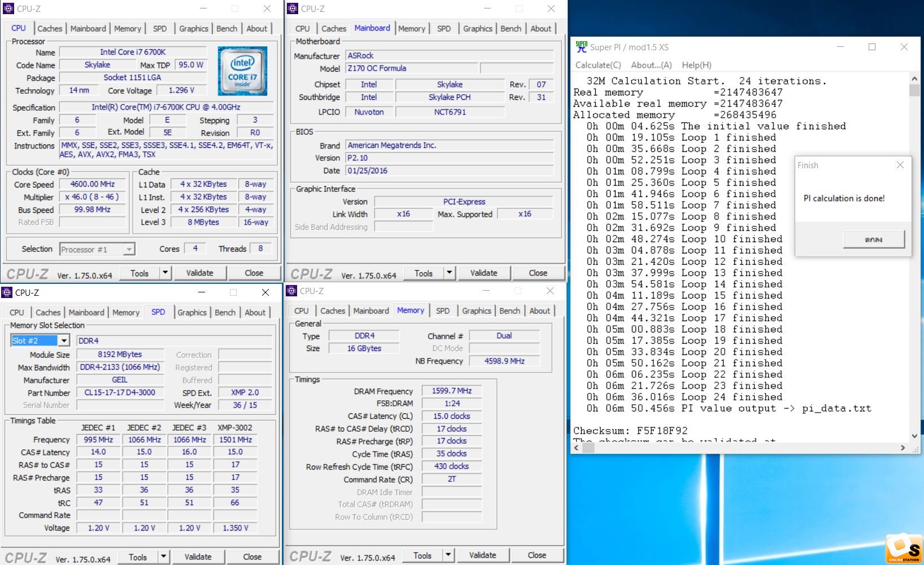Open Help(H) menu in Super PI
924x565 pixels.
696,65
